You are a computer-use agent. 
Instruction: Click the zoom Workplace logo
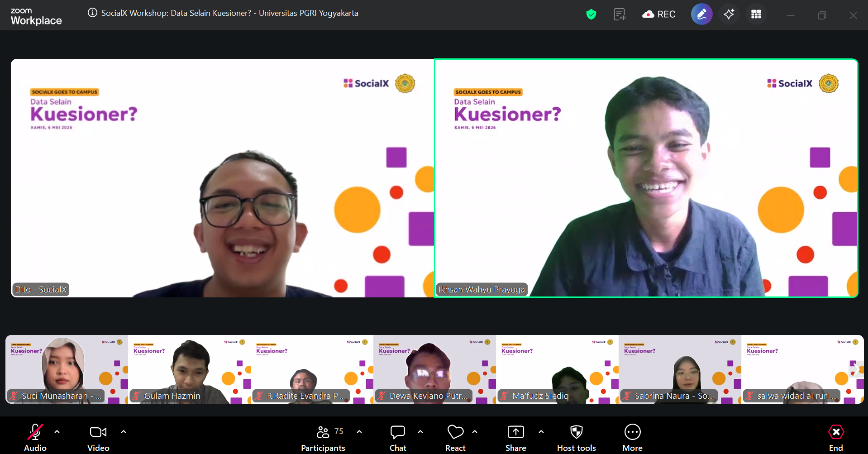click(36, 17)
